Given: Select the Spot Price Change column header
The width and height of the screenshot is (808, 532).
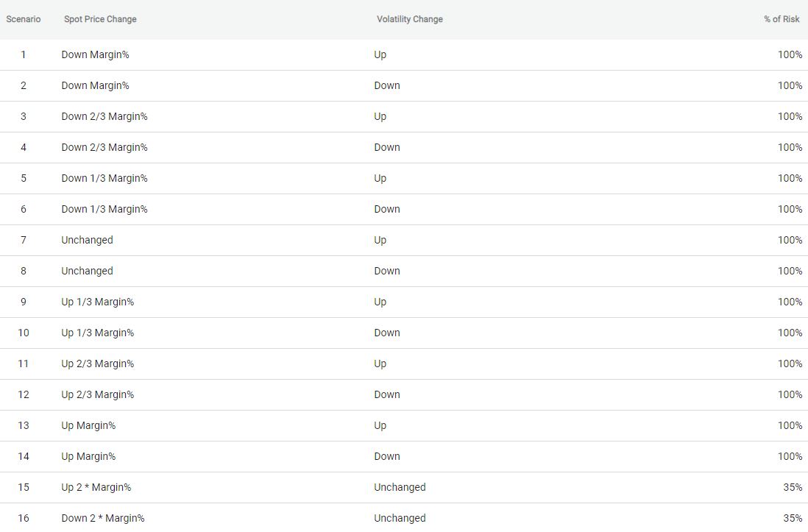Looking at the screenshot, I should [x=100, y=19].
